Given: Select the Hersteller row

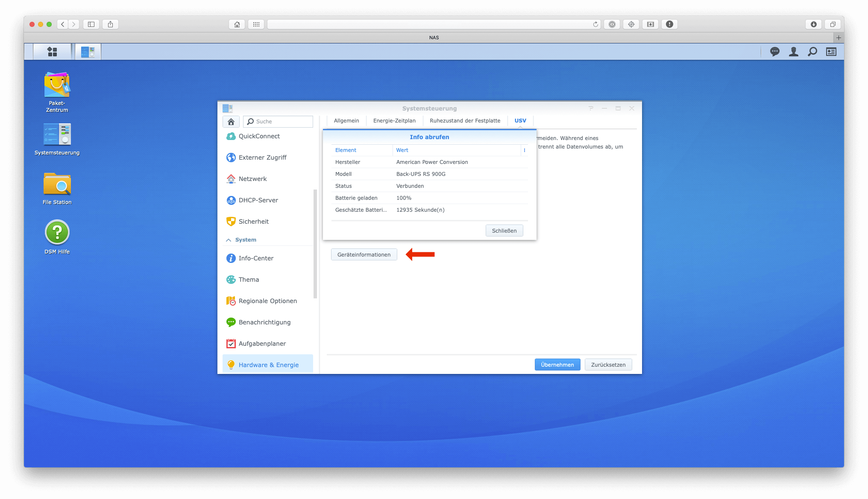Looking at the screenshot, I should point(429,162).
